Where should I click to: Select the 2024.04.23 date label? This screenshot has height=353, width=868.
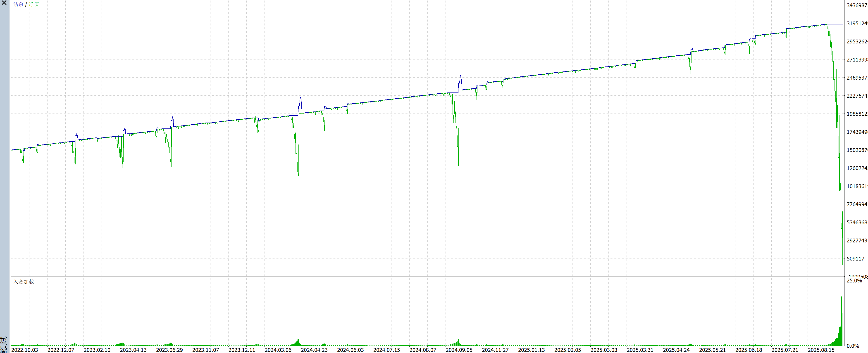pyautogui.click(x=314, y=350)
